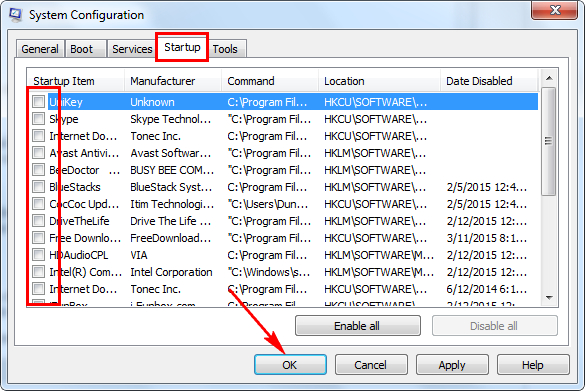Select HDAudioCPL row's HKLM\SOFTWARE\M... location
This screenshot has width=585, height=391.
[379, 255]
